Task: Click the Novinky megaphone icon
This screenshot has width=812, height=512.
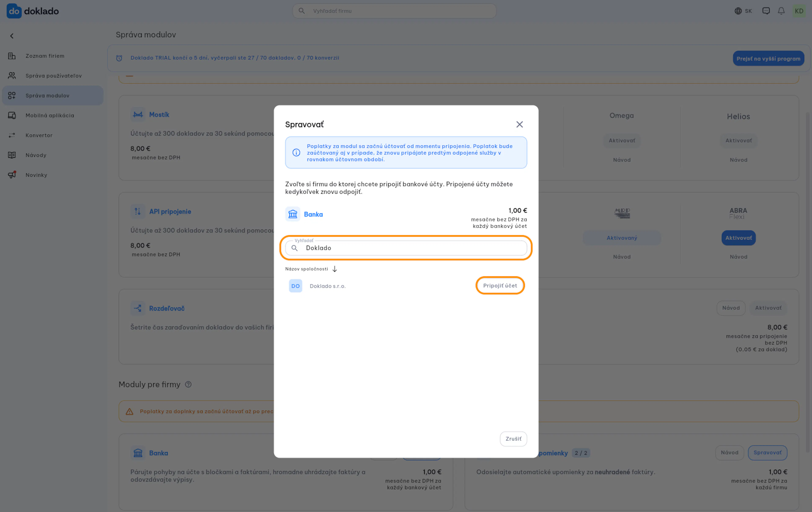Action: click(x=12, y=175)
